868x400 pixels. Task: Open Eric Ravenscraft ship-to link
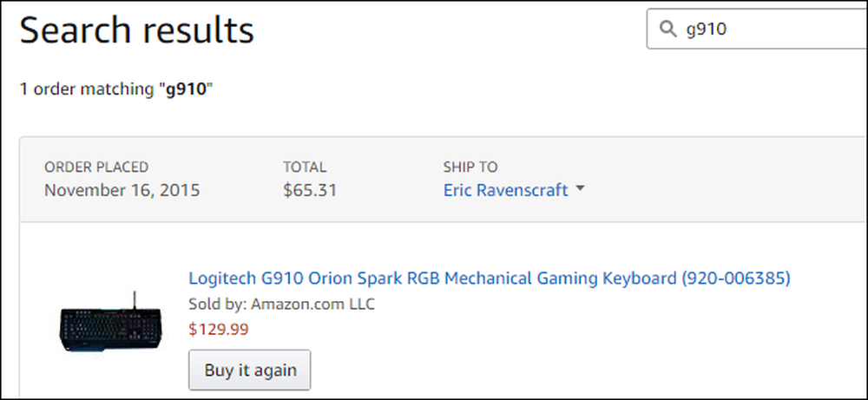click(x=505, y=190)
